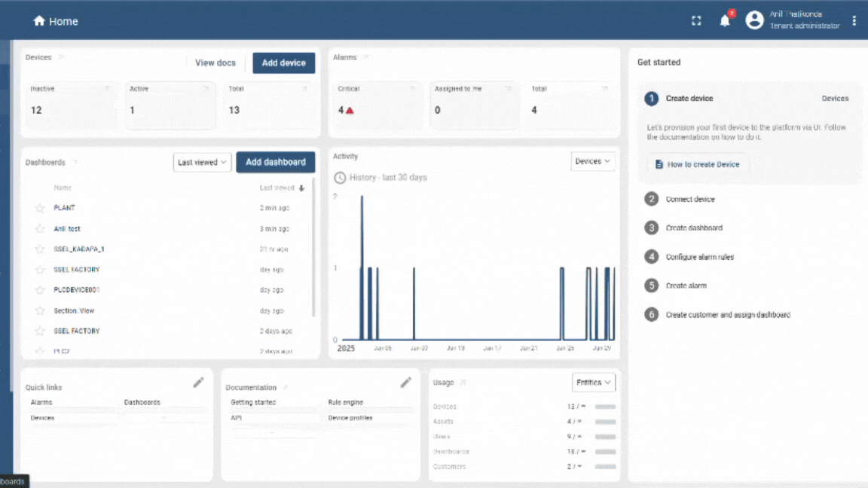Click How to create Device button
This screenshot has height=488, width=868.
(697, 164)
